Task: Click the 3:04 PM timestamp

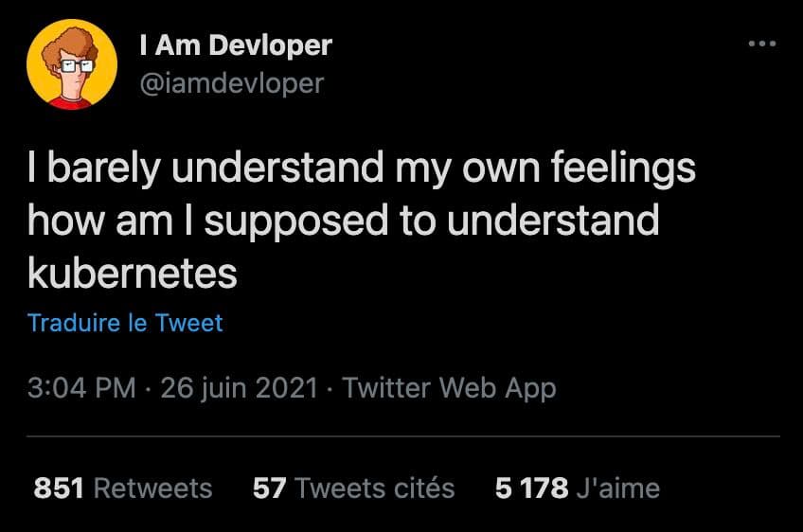Action: pos(82,387)
